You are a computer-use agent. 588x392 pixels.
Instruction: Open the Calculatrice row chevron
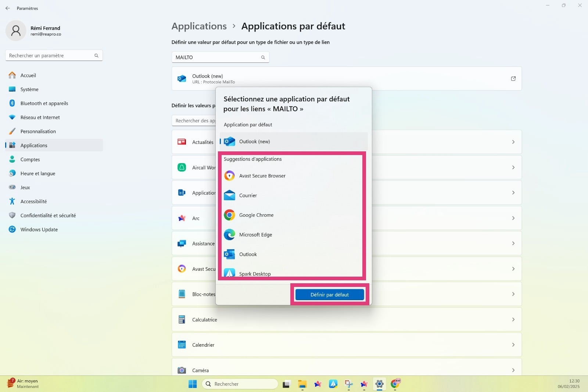(x=513, y=320)
